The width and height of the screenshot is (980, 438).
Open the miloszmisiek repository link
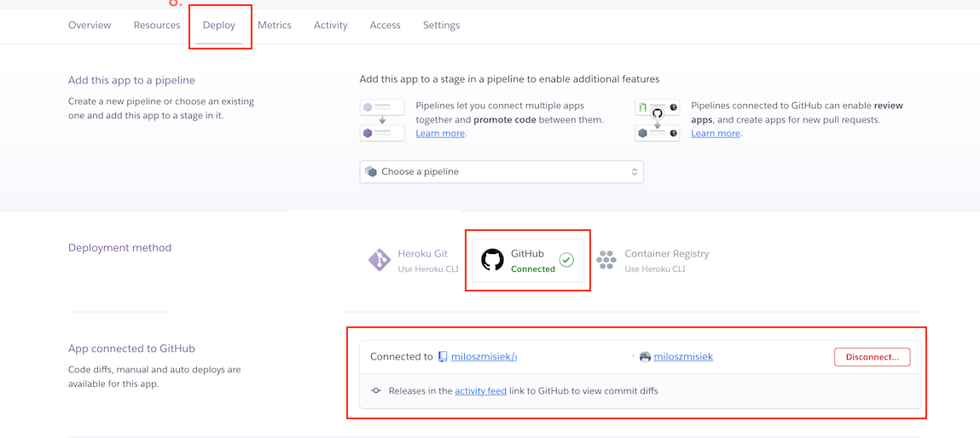pos(484,357)
